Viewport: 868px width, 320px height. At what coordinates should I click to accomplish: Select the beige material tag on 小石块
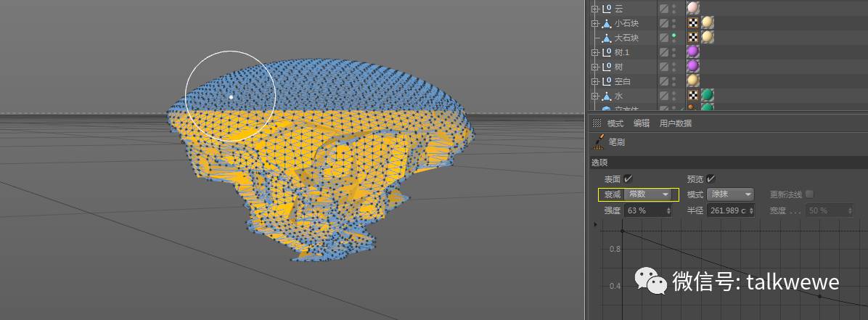708,22
